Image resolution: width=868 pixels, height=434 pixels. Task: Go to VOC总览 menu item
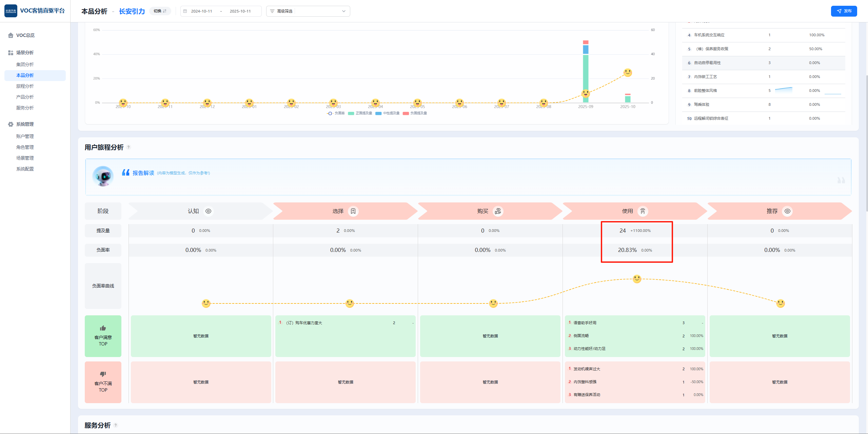[x=25, y=35]
